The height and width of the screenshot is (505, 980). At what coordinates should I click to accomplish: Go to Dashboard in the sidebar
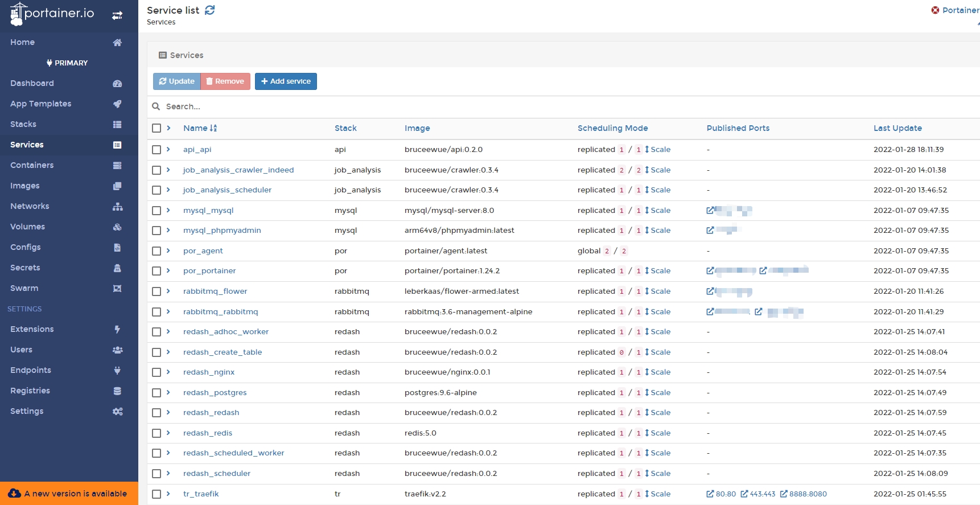coord(69,83)
